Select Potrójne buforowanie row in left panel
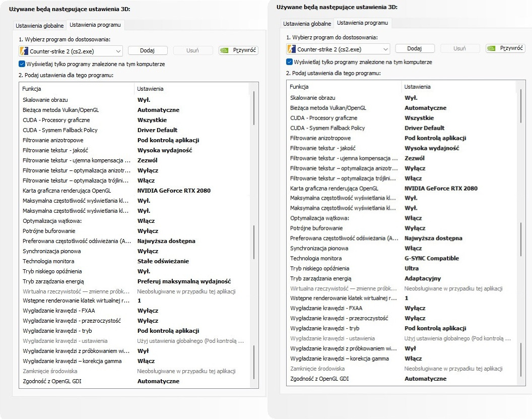532x419 pixels. [135, 231]
